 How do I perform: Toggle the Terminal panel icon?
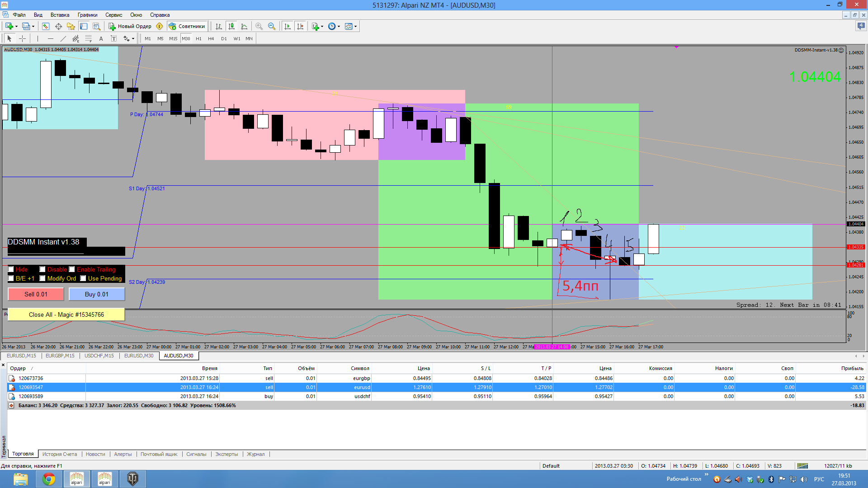pyautogui.click(x=84, y=26)
